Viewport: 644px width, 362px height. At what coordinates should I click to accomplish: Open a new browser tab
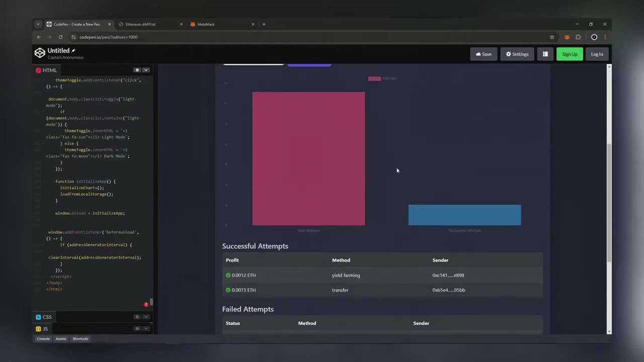tap(264, 24)
